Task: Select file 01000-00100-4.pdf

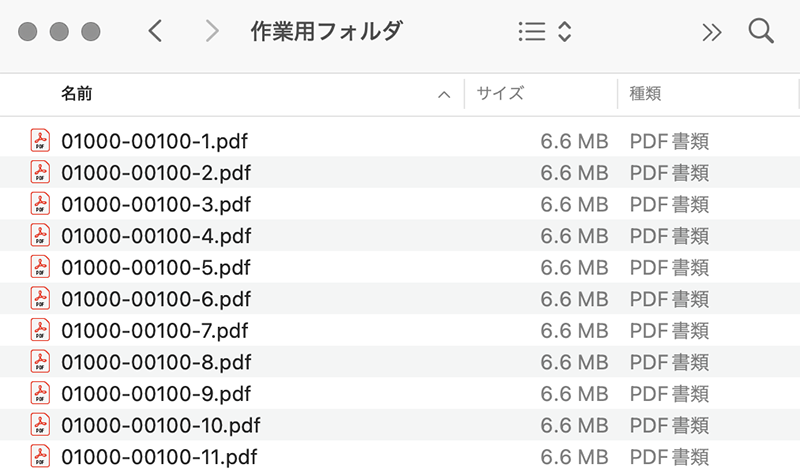Action: pyautogui.click(x=156, y=236)
